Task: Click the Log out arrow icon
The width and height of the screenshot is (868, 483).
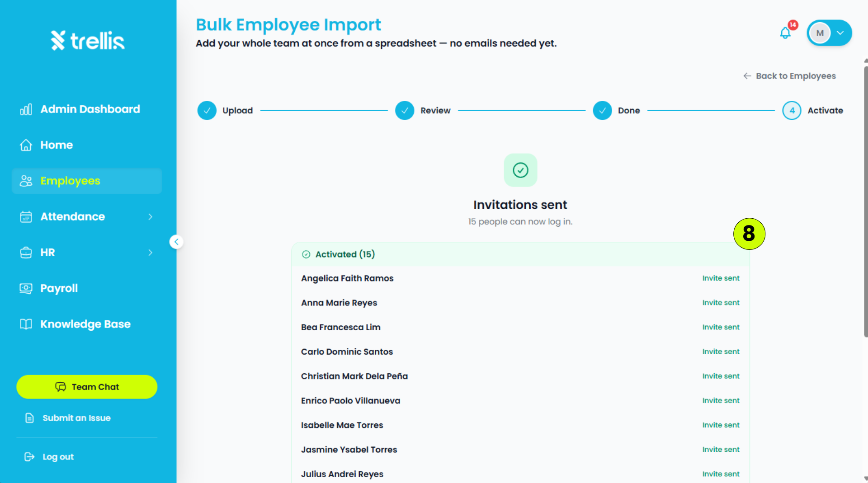Action: [x=29, y=457]
